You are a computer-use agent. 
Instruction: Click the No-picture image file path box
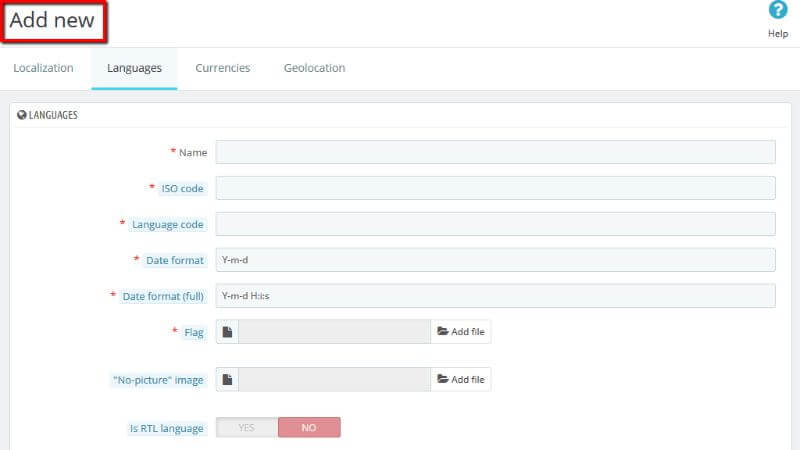point(334,380)
